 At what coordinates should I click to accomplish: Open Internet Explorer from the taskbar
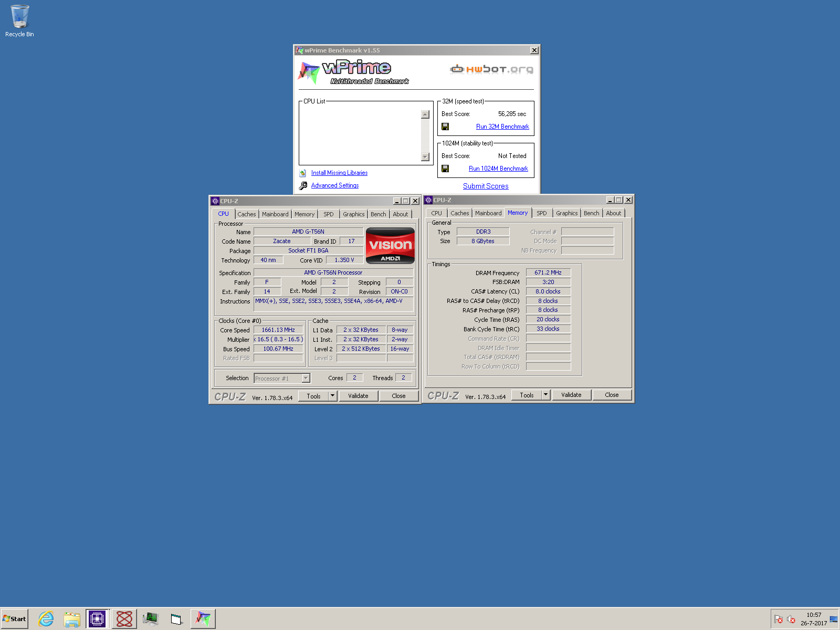point(46,619)
